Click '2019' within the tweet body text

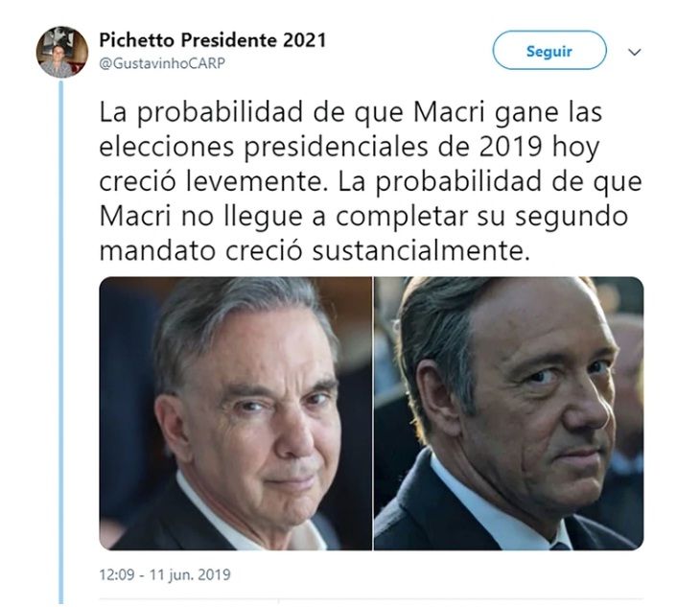[x=511, y=147]
